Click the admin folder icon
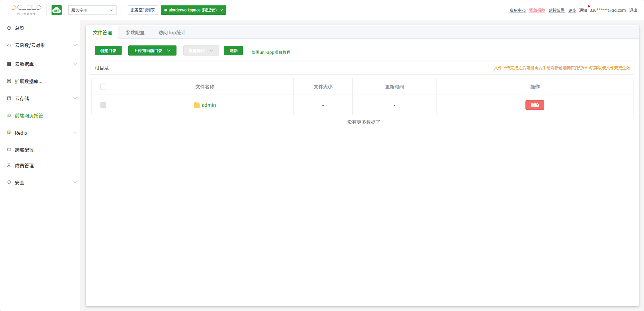Image resolution: width=644 pixels, height=311 pixels. pos(197,105)
